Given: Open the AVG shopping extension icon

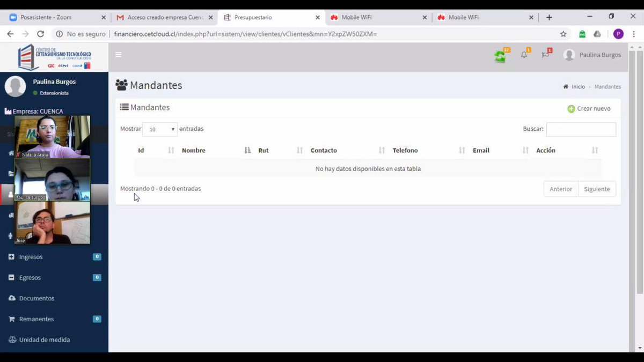Looking at the screenshot, I should [582, 34].
